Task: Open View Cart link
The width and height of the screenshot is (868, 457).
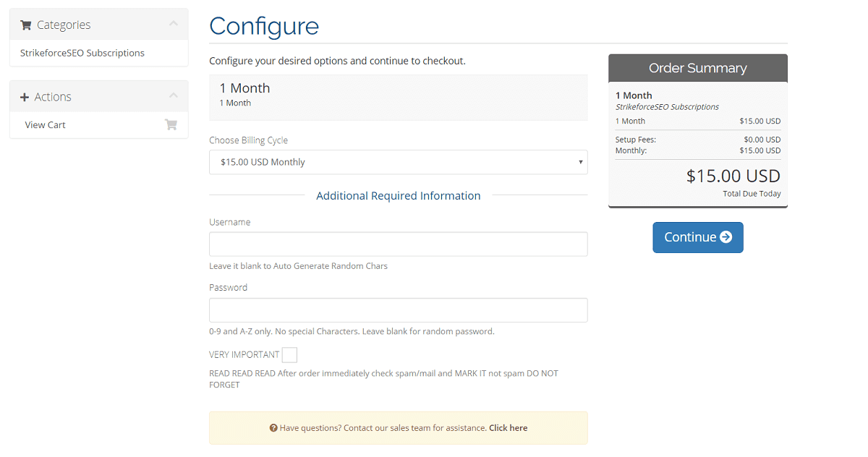Action: point(46,124)
